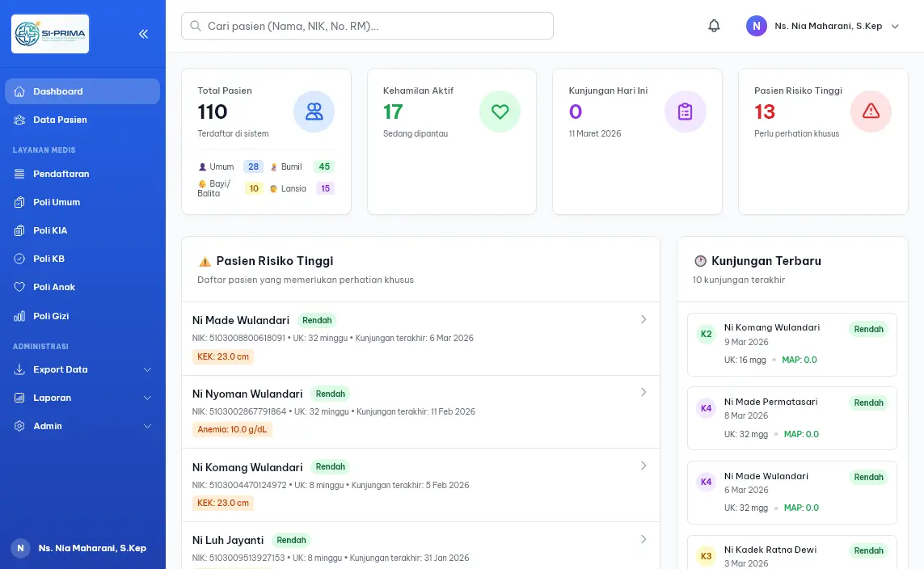
Task: Open Ni Made Wulandari risk patient row
Action: (420, 338)
